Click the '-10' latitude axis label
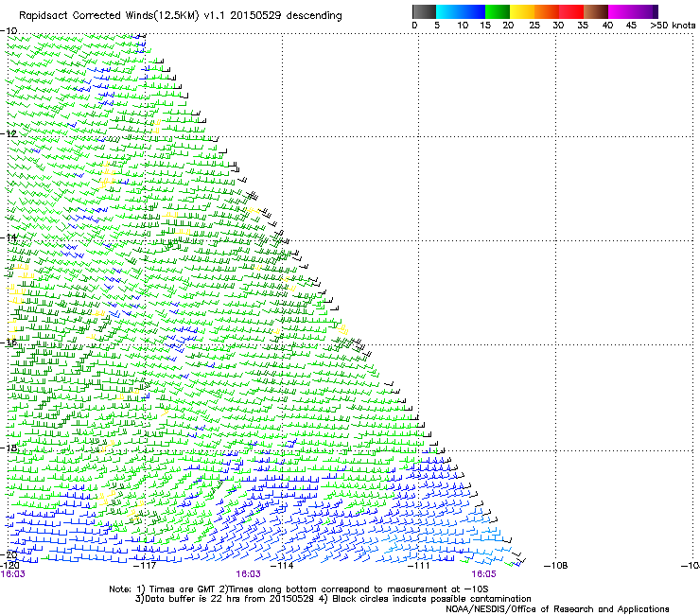Screen dimensions: 700x615 click(9, 30)
